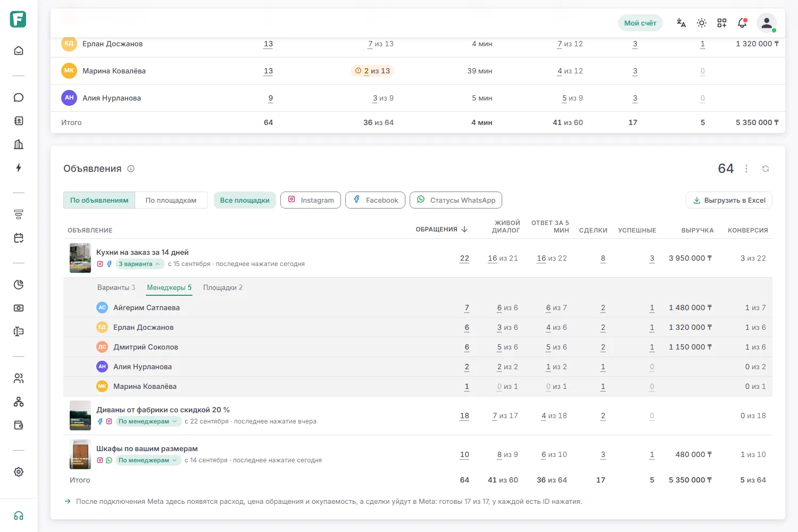Click the Мой счёт button
Image resolution: width=798 pixels, height=532 pixels.
click(x=640, y=23)
